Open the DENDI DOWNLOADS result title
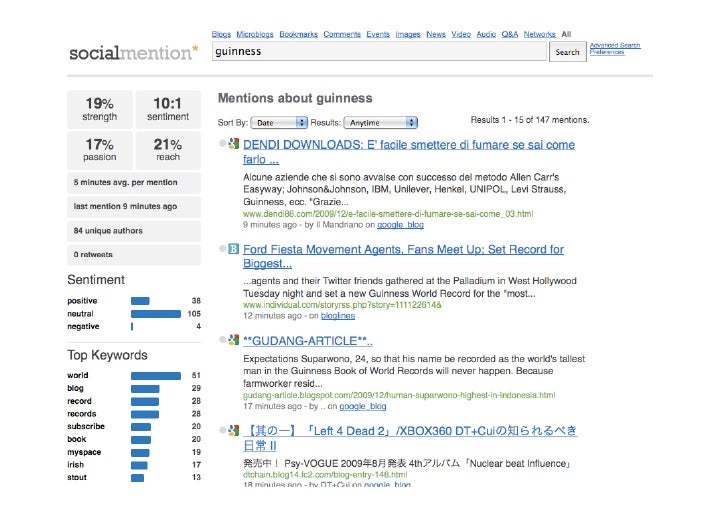 point(409,152)
